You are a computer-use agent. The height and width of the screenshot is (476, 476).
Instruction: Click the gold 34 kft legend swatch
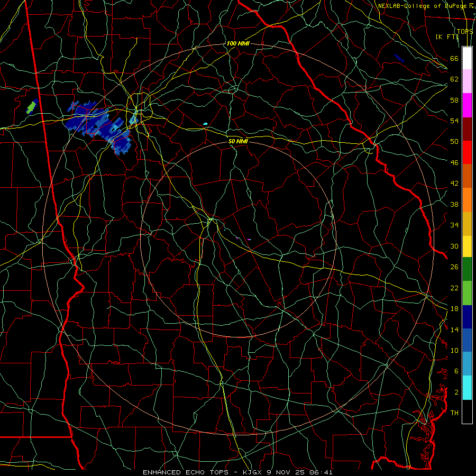467,224
